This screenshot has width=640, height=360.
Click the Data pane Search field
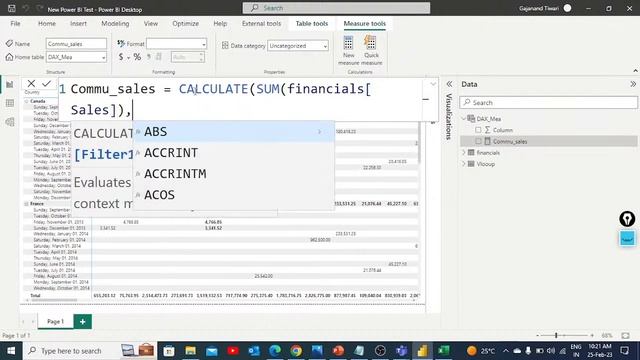point(548,102)
